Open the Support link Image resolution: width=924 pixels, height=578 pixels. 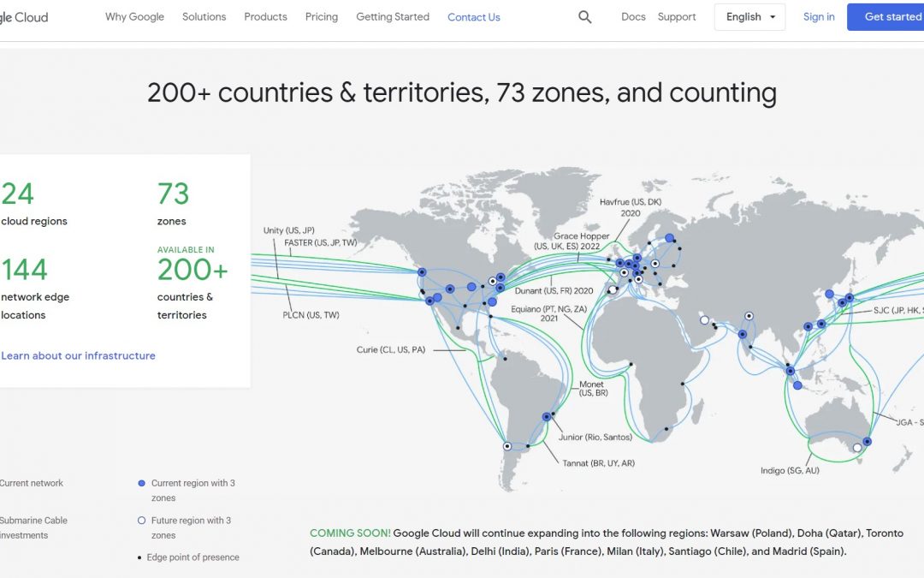tap(677, 17)
